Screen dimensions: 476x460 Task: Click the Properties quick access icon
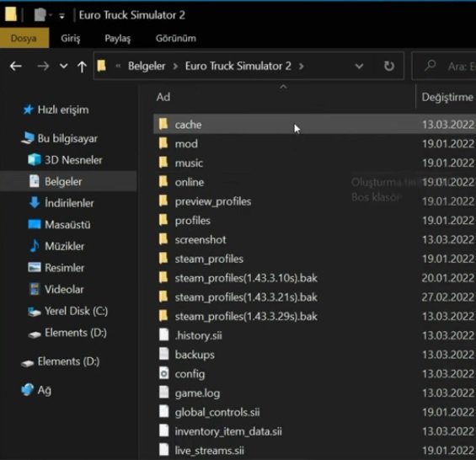point(40,14)
